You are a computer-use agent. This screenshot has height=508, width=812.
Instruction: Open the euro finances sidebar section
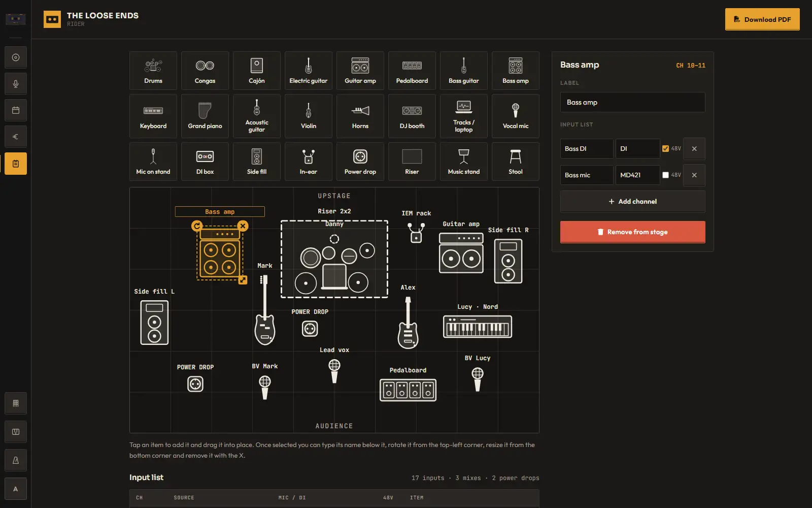point(16,137)
